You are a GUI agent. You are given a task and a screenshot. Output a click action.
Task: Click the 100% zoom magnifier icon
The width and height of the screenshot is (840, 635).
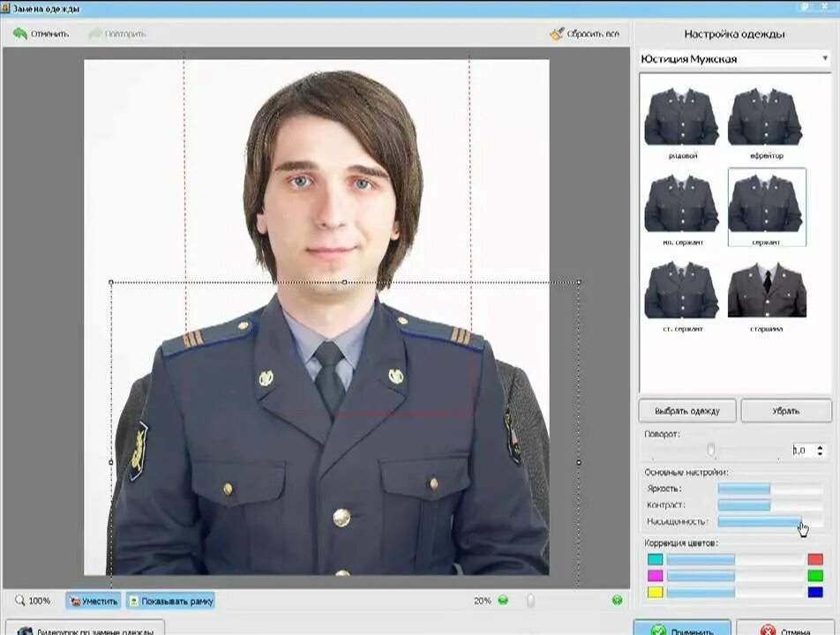click(x=19, y=601)
